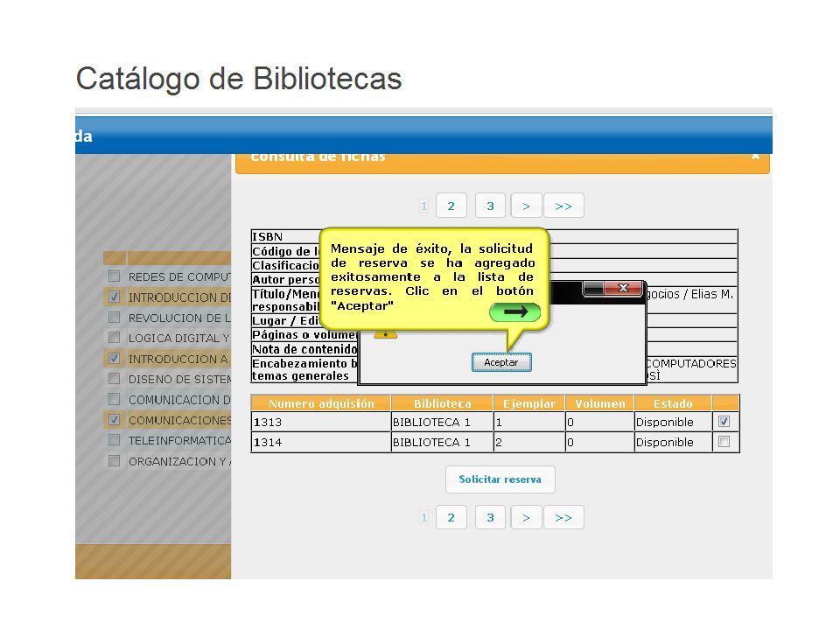Click BIBLIOTECA 1 in the 1313 row
Screen dimensions: 840x630
pos(431,422)
